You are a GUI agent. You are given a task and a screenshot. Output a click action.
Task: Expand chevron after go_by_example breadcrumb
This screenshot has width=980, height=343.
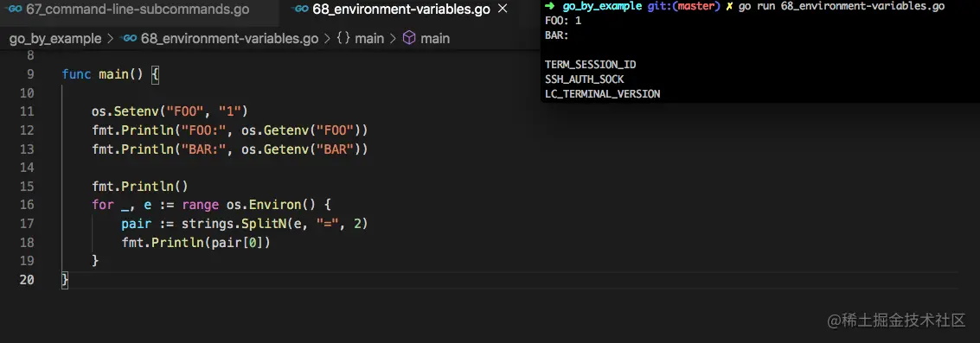(111, 39)
